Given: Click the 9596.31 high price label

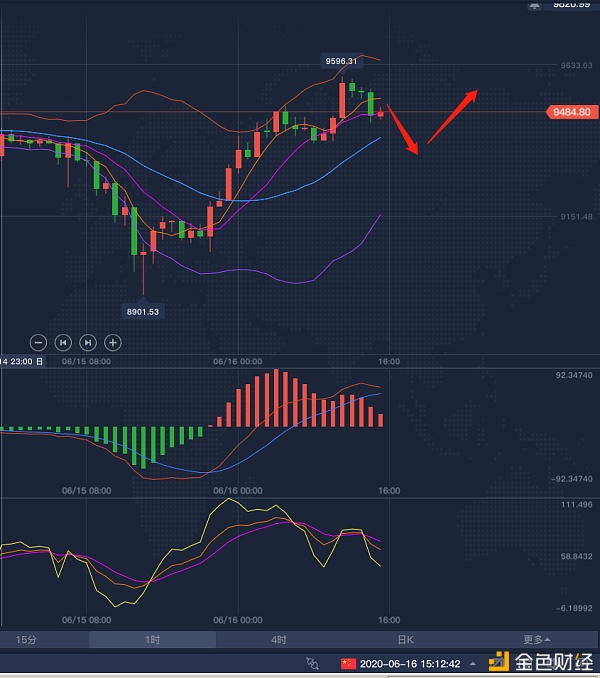Looking at the screenshot, I should point(341,61).
